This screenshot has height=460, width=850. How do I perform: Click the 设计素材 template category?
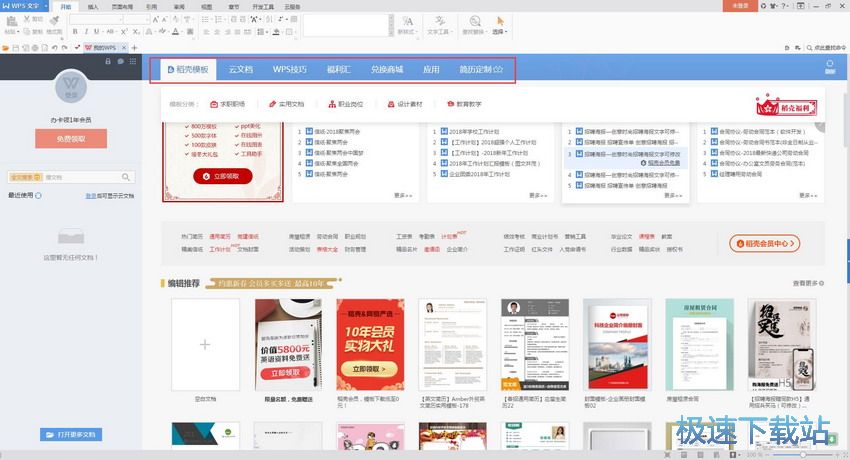(405, 104)
